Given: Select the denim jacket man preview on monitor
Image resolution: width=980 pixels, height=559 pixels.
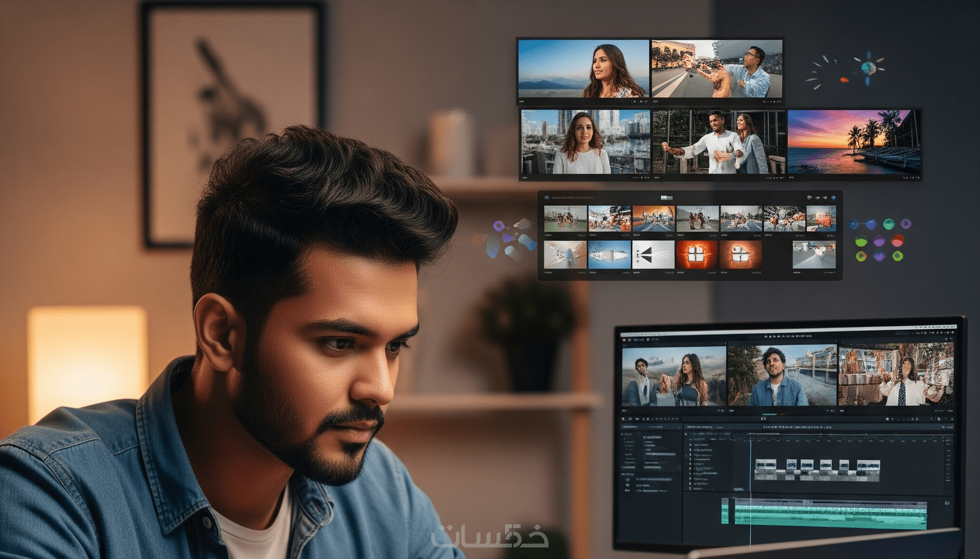Looking at the screenshot, I should coord(782,375).
